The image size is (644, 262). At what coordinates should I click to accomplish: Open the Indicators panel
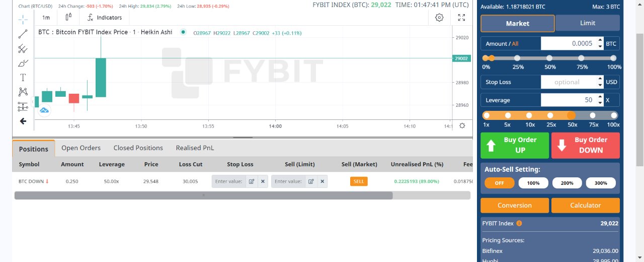(x=104, y=17)
